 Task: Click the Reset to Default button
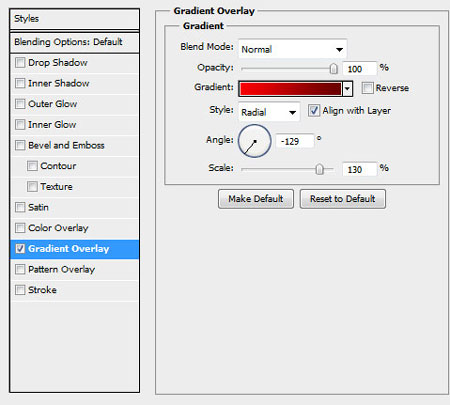click(x=343, y=199)
